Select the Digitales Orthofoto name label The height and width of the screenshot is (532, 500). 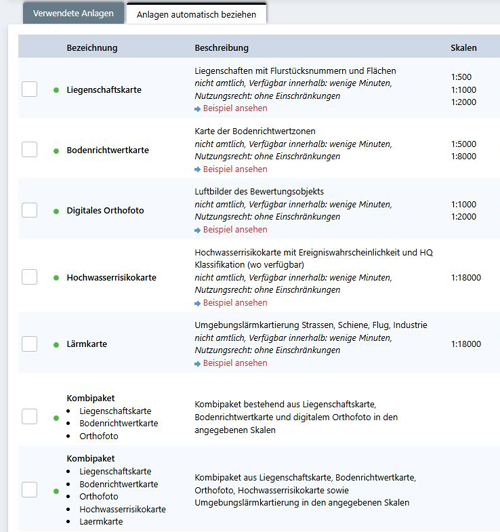click(x=105, y=211)
